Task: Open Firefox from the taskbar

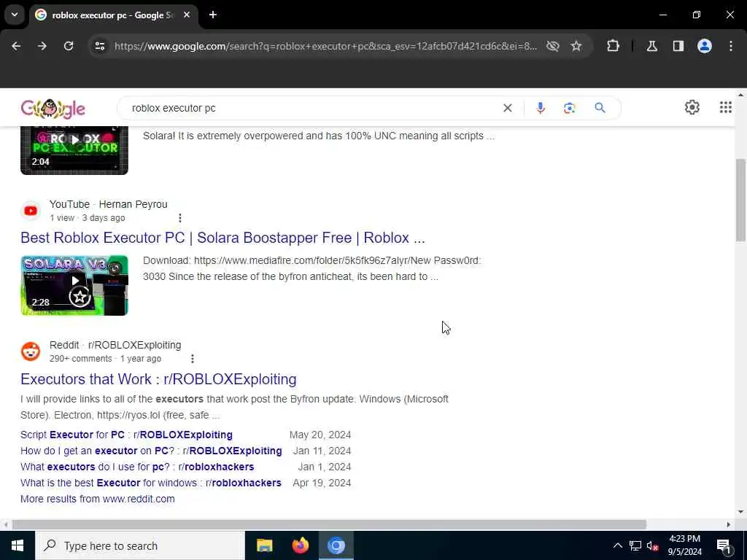Action: 300,545
